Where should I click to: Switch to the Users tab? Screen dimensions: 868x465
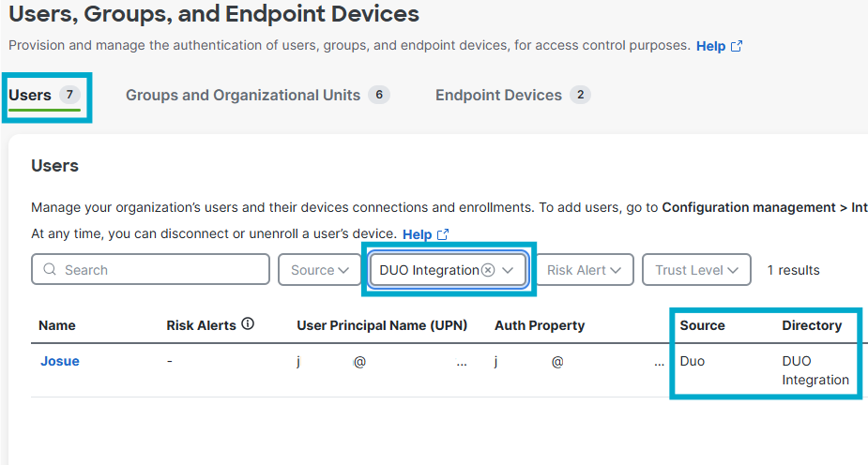44,96
